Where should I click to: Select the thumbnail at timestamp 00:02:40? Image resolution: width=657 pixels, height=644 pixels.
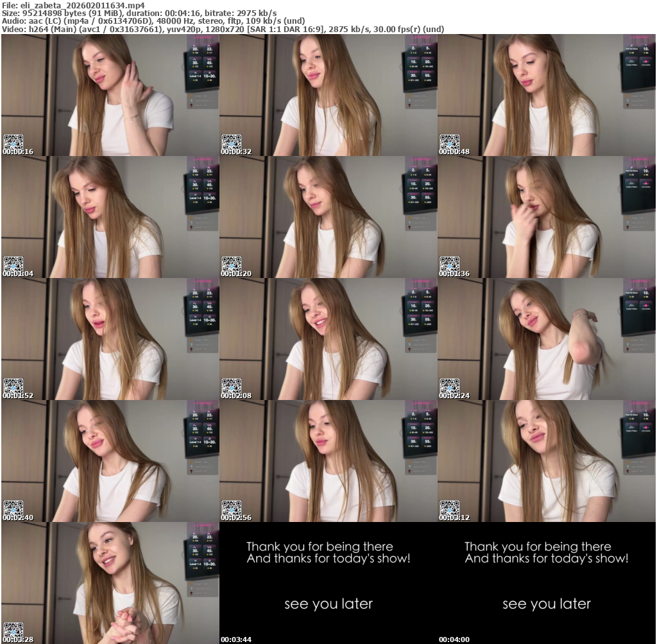(x=110, y=460)
